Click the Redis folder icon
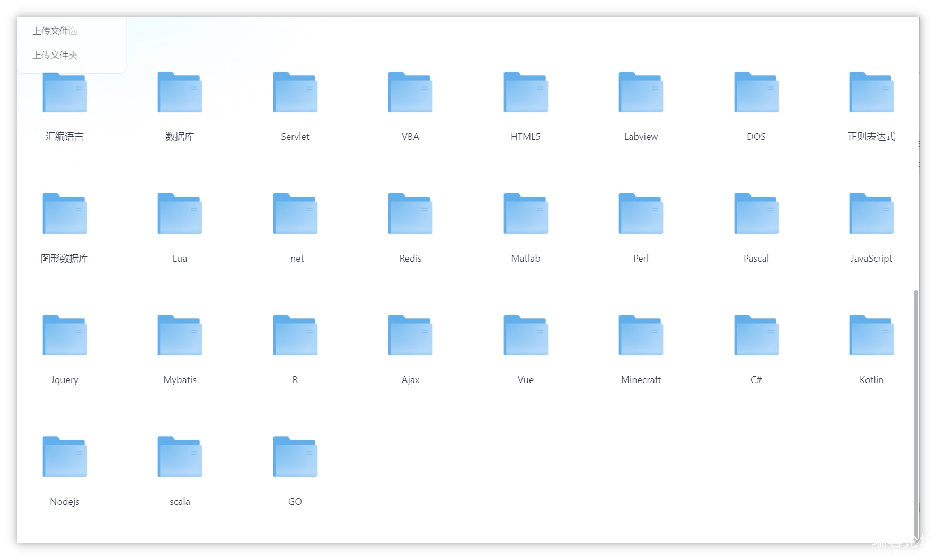 tap(410, 214)
